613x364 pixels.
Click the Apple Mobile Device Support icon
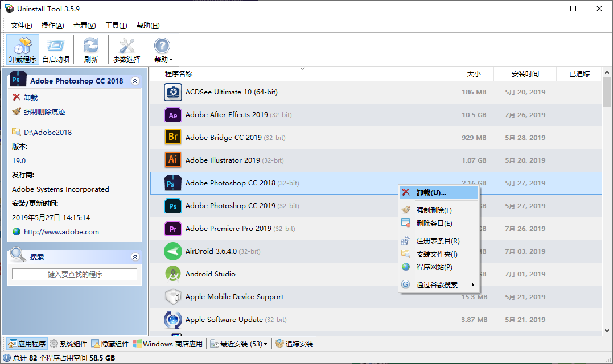pyautogui.click(x=173, y=297)
